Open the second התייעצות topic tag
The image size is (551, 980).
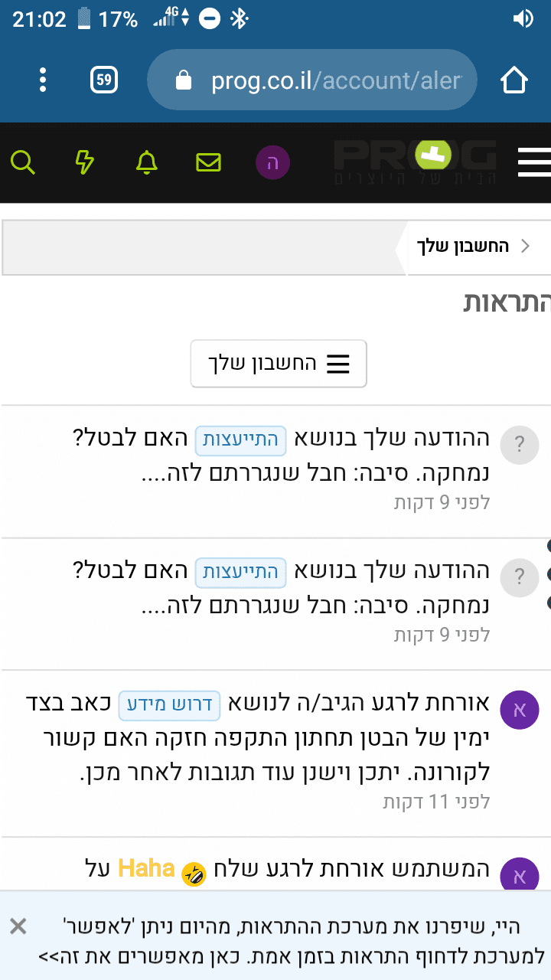tap(241, 572)
